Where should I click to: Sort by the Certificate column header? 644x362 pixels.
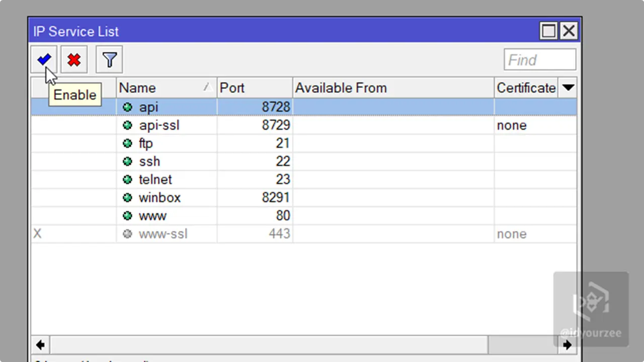click(526, 88)
